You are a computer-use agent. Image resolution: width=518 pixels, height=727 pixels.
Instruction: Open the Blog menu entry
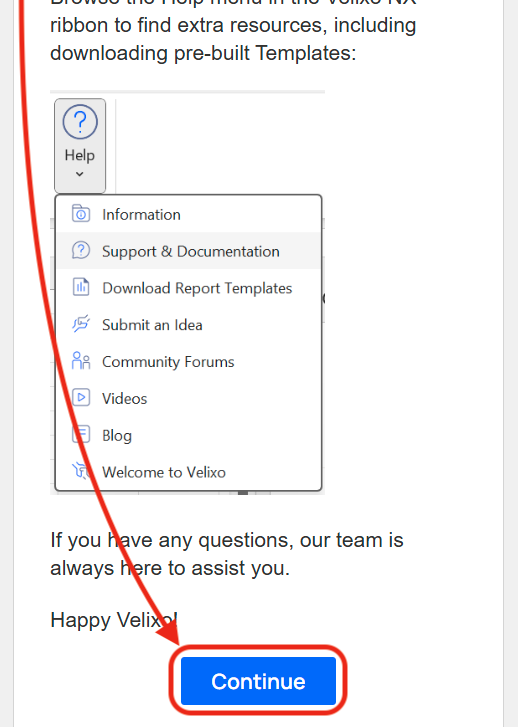pyautogui.click(x=188, y=435)
